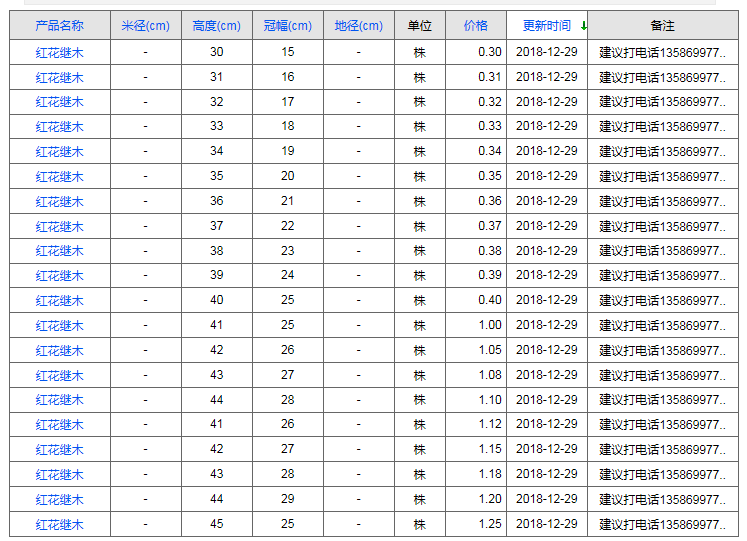Click the crown width value 19
Screen dimensions: 747x541
[288, 151]
